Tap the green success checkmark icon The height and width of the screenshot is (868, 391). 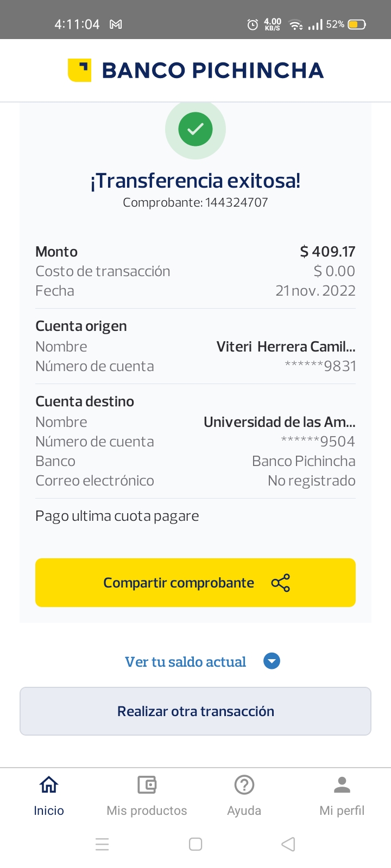coord(195,129)
